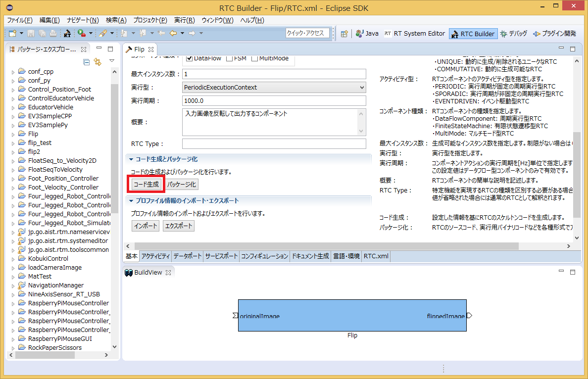
Task: Enable the MultiMode checkbox
Action: (x=254, y=58)
